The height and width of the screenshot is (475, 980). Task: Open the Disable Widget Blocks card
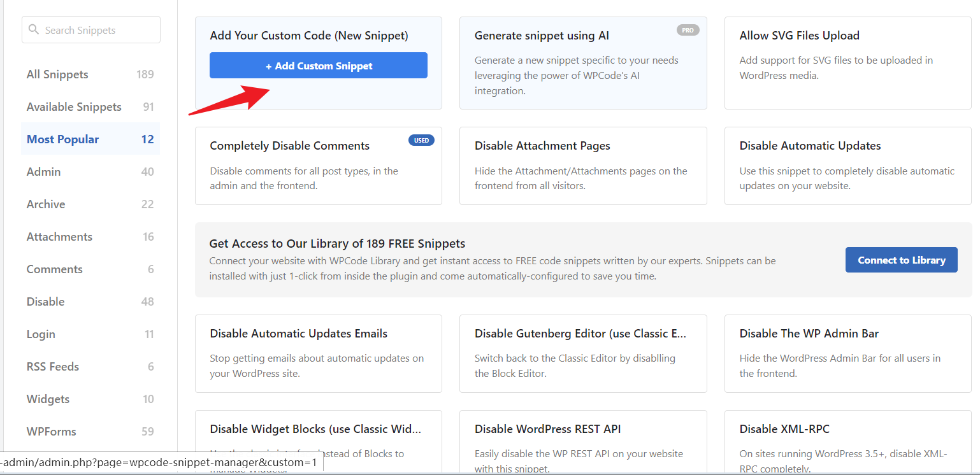click(319, 443)
